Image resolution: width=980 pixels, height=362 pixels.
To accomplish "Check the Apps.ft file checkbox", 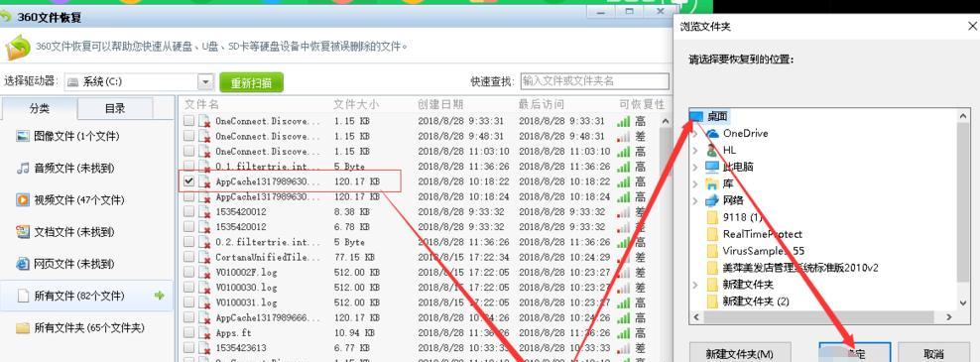I will point(188,333).
